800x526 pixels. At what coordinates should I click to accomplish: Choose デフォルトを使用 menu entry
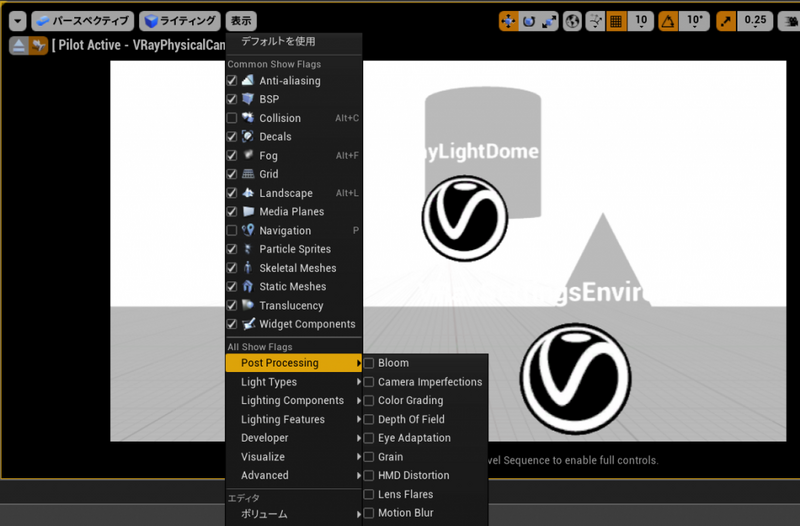278,41
